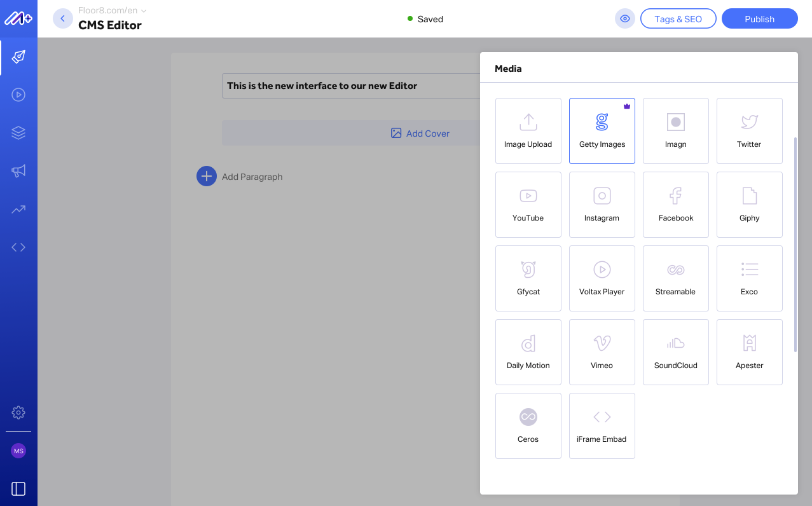Screen dimensions: 812x506
Task: Embed a Twitter post
Action: 749,131
